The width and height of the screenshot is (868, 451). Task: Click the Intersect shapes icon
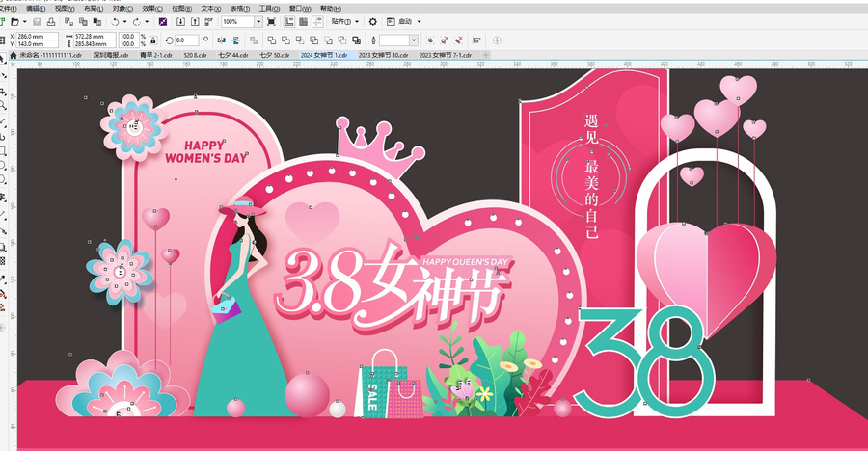[300, 40]
